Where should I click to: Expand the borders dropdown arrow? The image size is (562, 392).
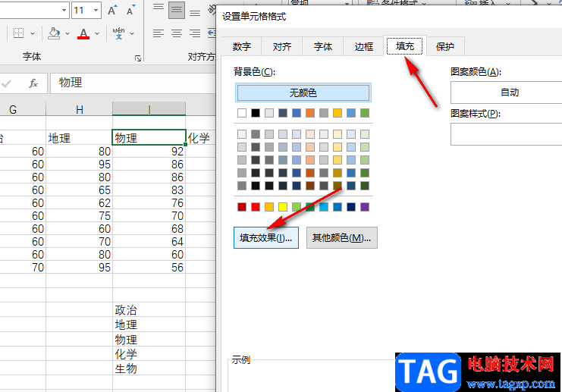click(33, 33)
